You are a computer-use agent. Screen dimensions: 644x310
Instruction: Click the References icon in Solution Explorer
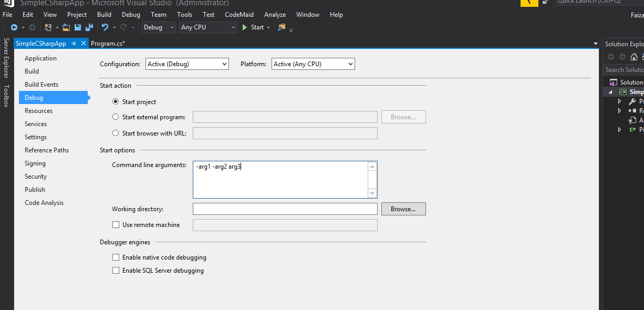click(632, 111)
